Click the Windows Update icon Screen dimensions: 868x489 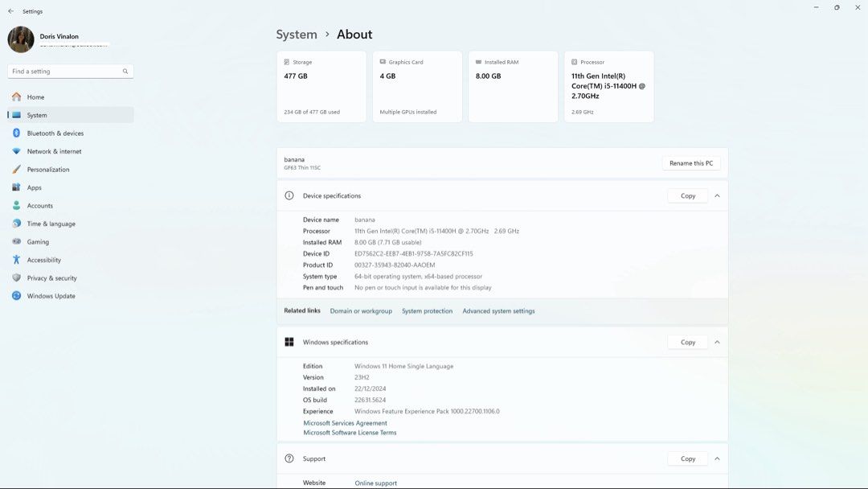[17, 296]
